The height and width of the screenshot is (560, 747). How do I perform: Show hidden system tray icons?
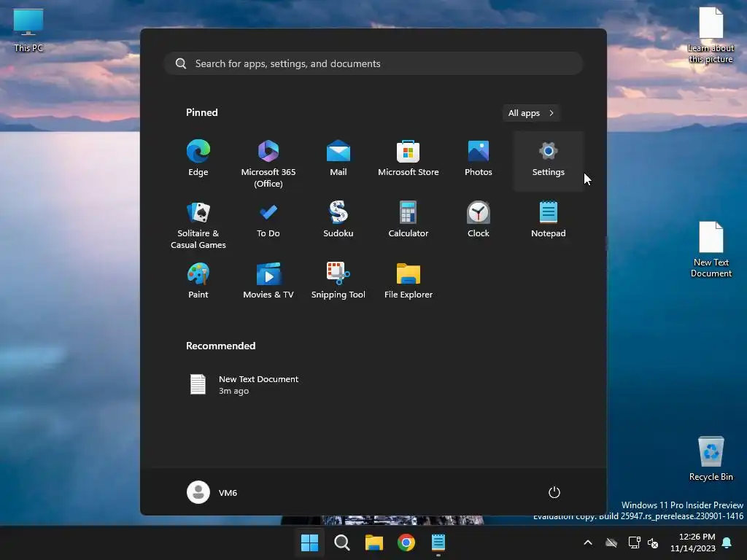tap(588, 542)
